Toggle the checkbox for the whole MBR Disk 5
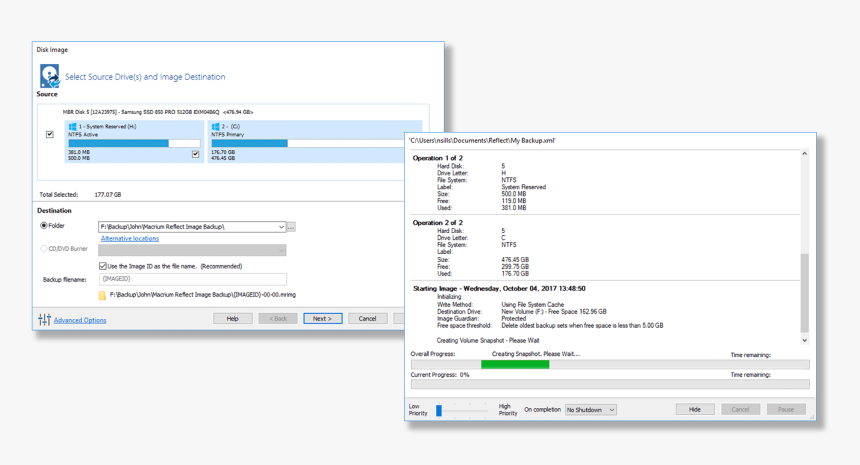The width and height of the screenshot is (860, 465). pos(50,134)
